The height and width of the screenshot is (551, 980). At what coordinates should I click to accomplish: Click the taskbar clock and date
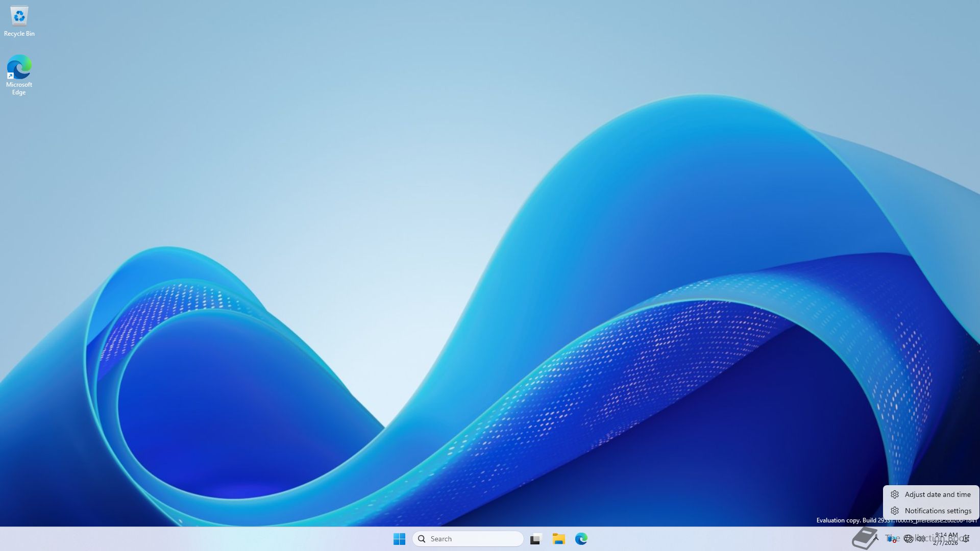click(946, 539)
